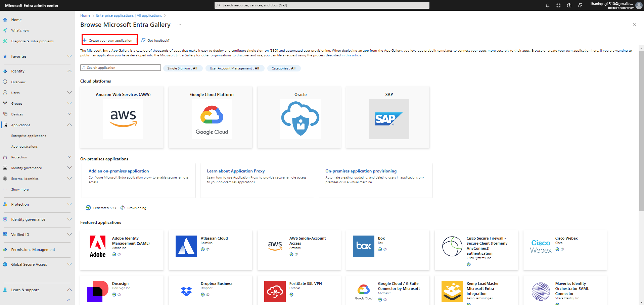Click the Users person icon
644x305 pixels.
(x=5, y=93)
